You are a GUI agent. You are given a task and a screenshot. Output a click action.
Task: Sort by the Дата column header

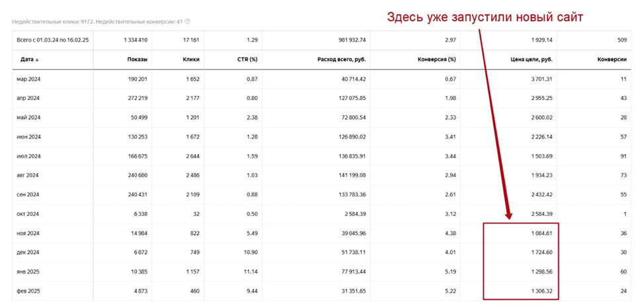click(x=28, y=60)
